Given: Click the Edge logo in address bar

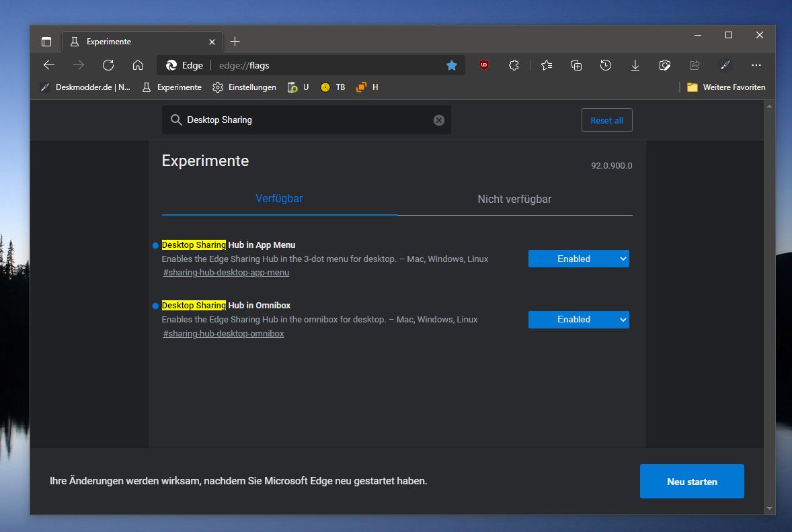Looking at the screenshot, I should point(171,65).
